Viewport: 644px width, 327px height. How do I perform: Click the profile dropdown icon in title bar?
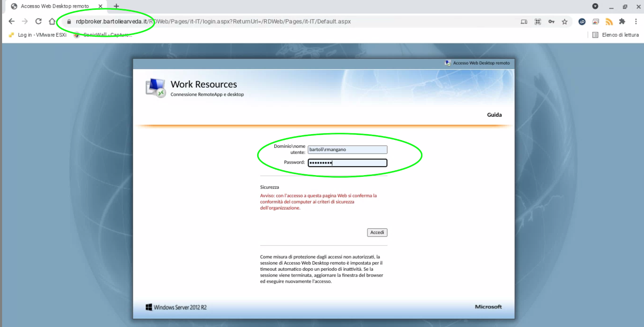(595, 6)
